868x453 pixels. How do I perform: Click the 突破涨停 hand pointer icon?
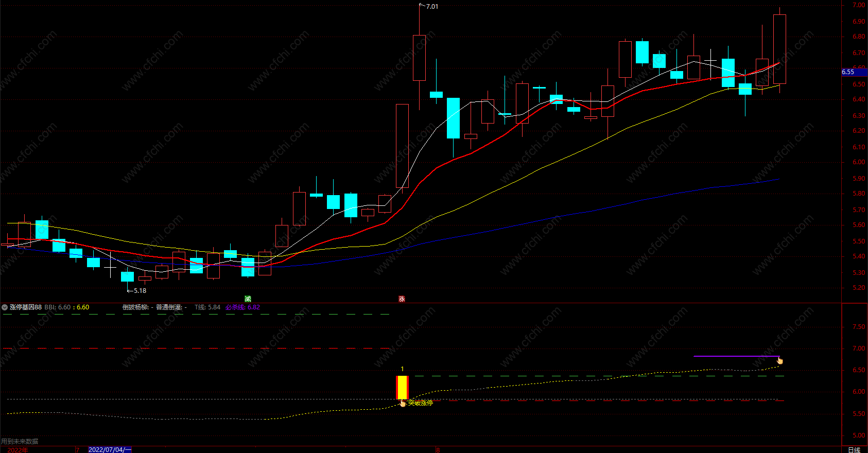click(403, 403)
